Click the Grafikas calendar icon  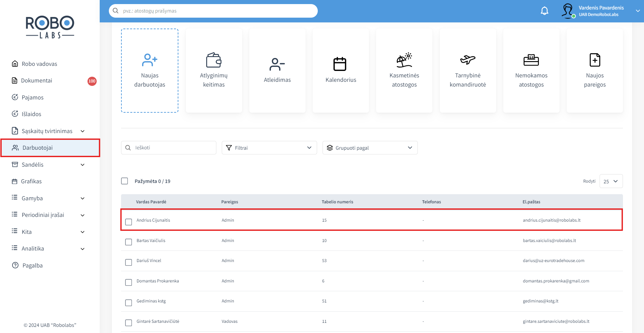pyautogui.click(x=15, y=181)
